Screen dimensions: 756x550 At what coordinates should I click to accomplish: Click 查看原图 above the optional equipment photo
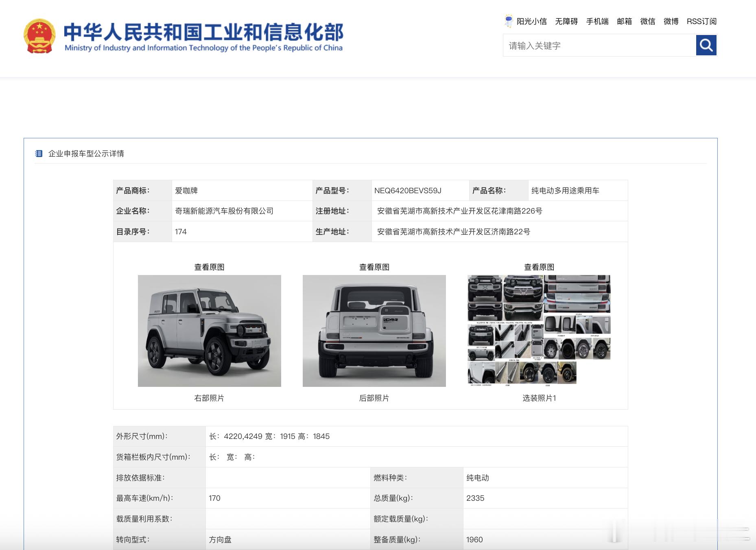[x=539, y=267]
